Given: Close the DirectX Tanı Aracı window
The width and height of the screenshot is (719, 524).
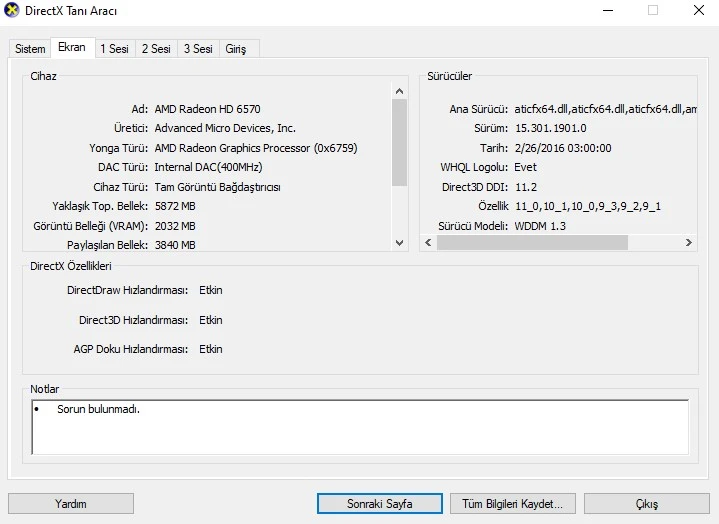Looking at the screenshot, I should coord(699,10).
